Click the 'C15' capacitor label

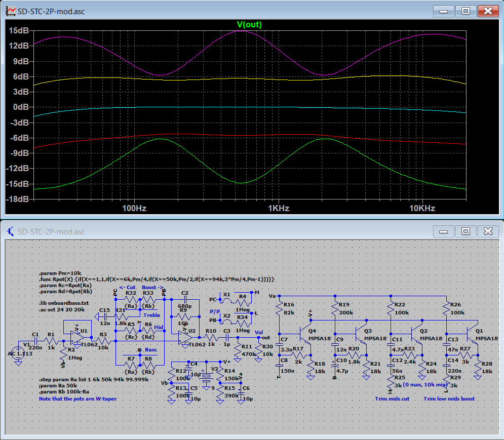click(x=104, y=310)
